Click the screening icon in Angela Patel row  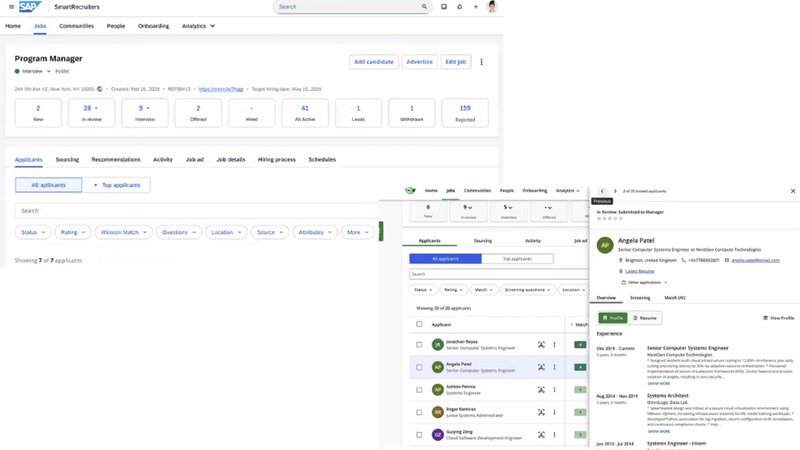pyautogui.click(x=541, y=367)
